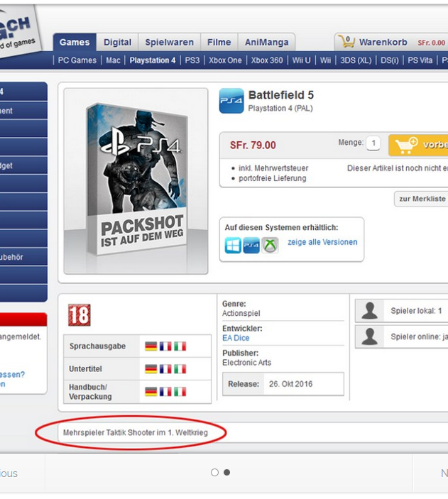Select the Xbox version icon
Viewport: 448px width, 499px height.
[270, 246]
